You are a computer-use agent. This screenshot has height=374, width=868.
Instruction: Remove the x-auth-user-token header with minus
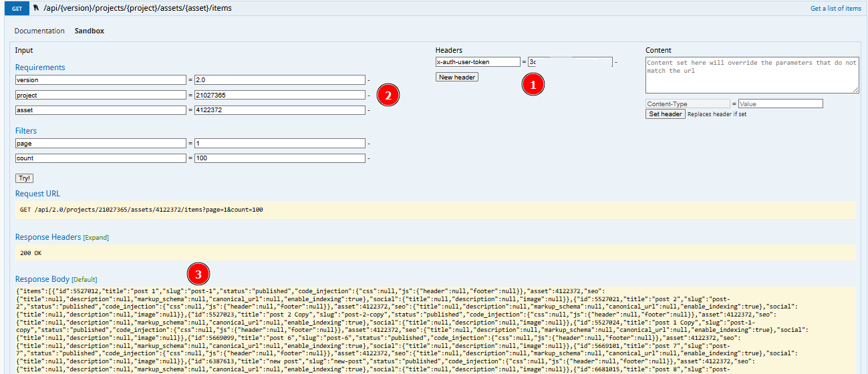(616, 62)
